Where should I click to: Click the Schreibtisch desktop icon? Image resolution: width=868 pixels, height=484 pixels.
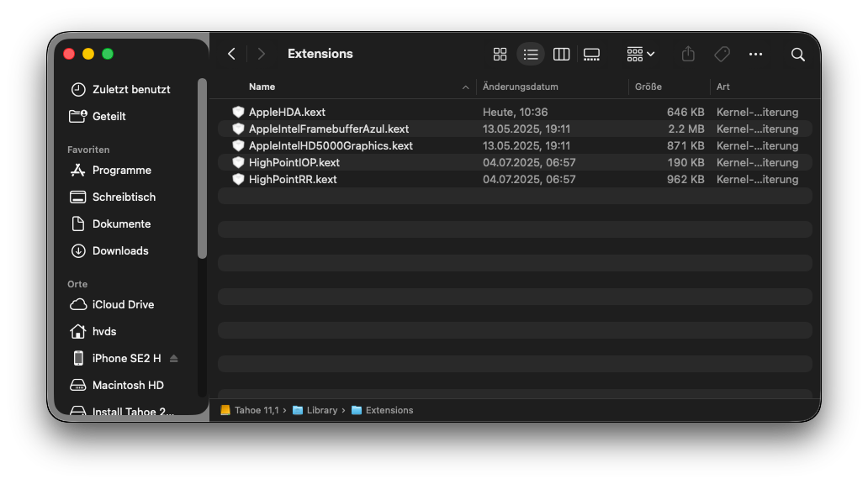78,197
